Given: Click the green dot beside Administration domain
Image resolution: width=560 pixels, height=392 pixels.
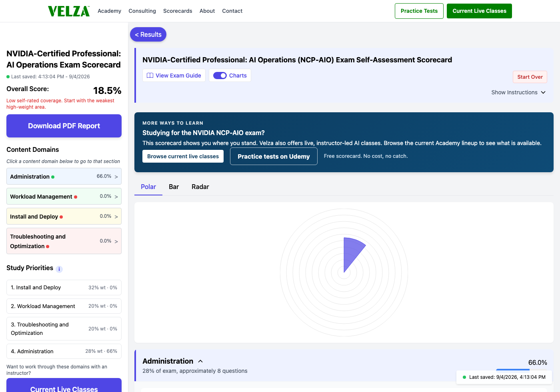Looking at the screenshot, I should (x=53, y=177).
